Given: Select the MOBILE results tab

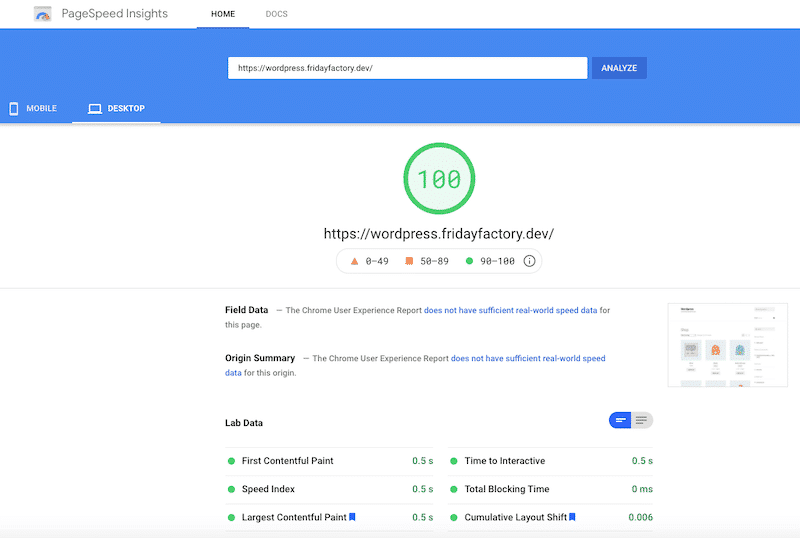Looking at the screenshot, I should [34, 108].
